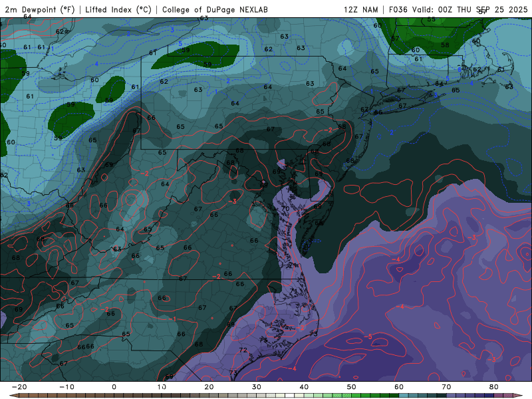Click the 80 label on the color scale
The width and height of the screenshot is (532, 399).
tap(494, 387)
